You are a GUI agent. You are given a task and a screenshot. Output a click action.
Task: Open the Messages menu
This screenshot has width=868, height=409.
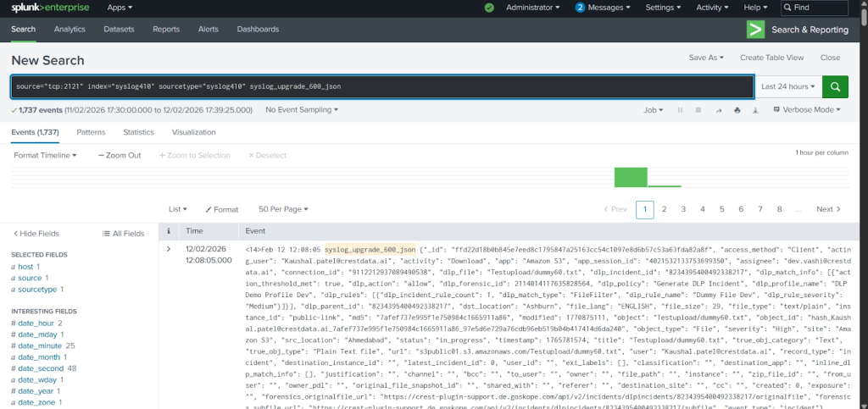[603, 8]
